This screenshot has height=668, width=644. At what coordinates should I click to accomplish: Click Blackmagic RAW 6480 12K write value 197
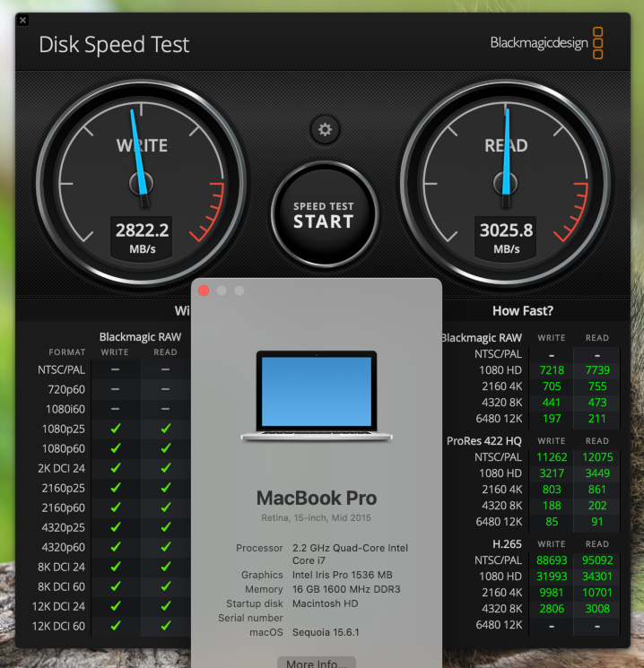pos(552,419)
